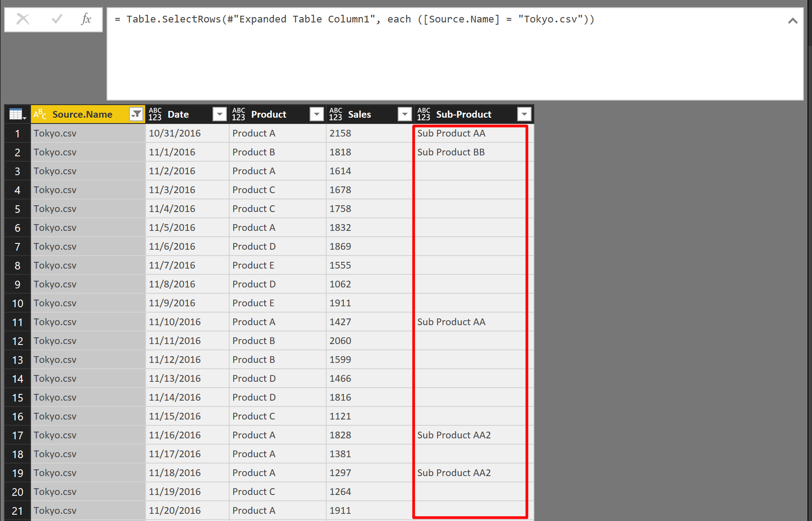
Task: Open the Sales column filter dropdown
Action: click(x=405, y=114)
